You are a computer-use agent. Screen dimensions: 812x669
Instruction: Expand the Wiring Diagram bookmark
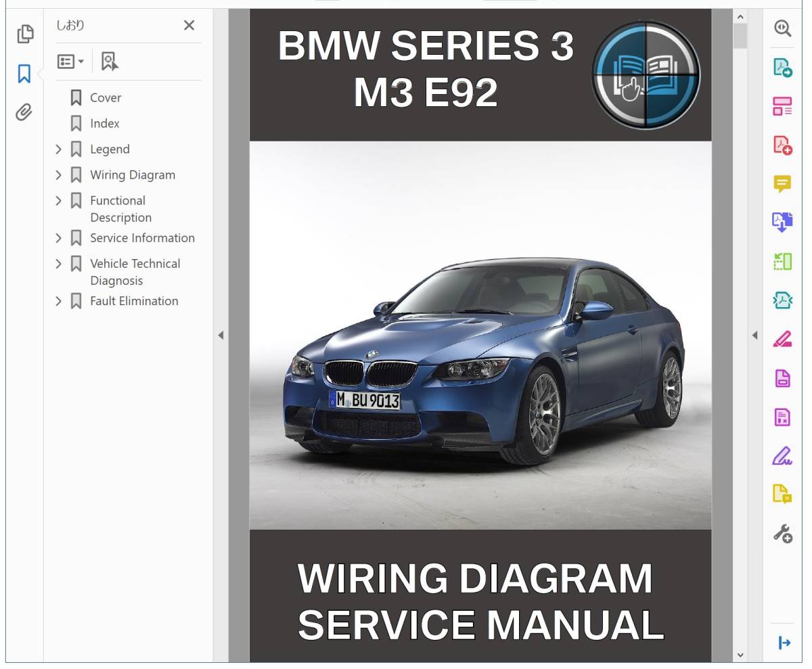58,175
